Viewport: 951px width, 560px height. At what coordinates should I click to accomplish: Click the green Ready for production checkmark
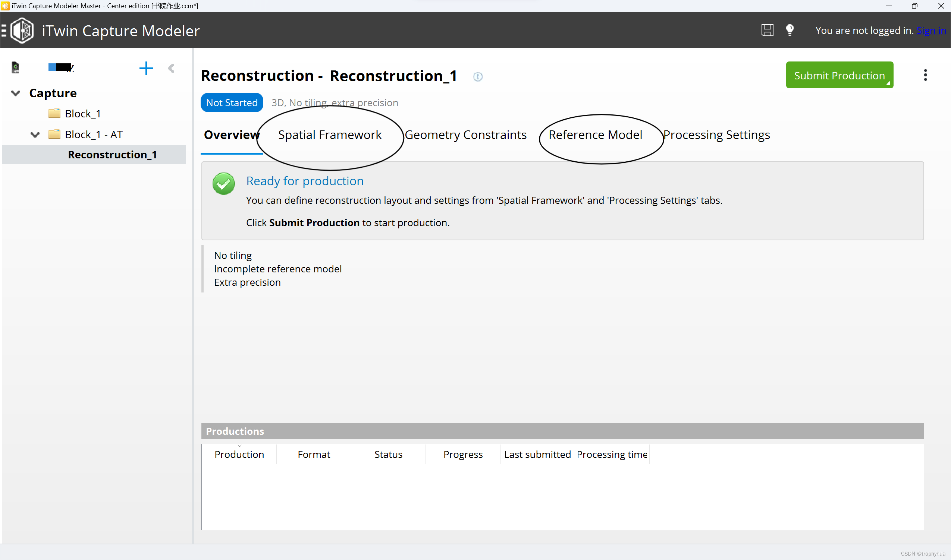[x=224, y=184]
